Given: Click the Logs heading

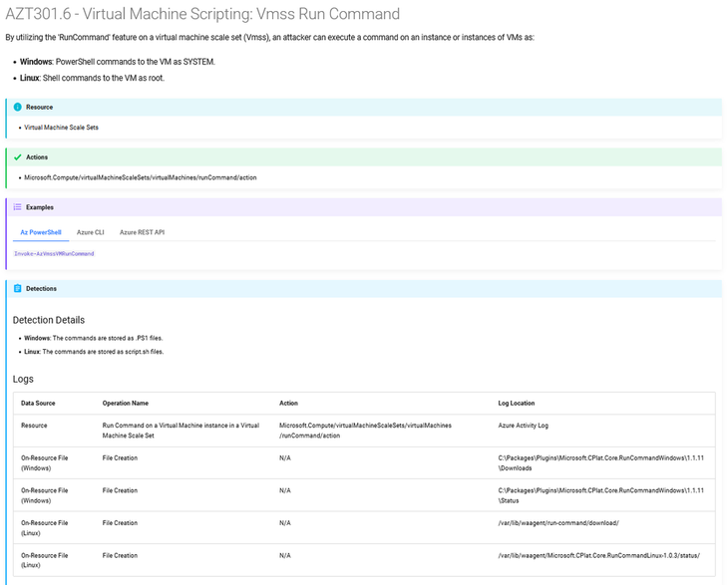Looking at the screenshot, I should click(23, 379).
